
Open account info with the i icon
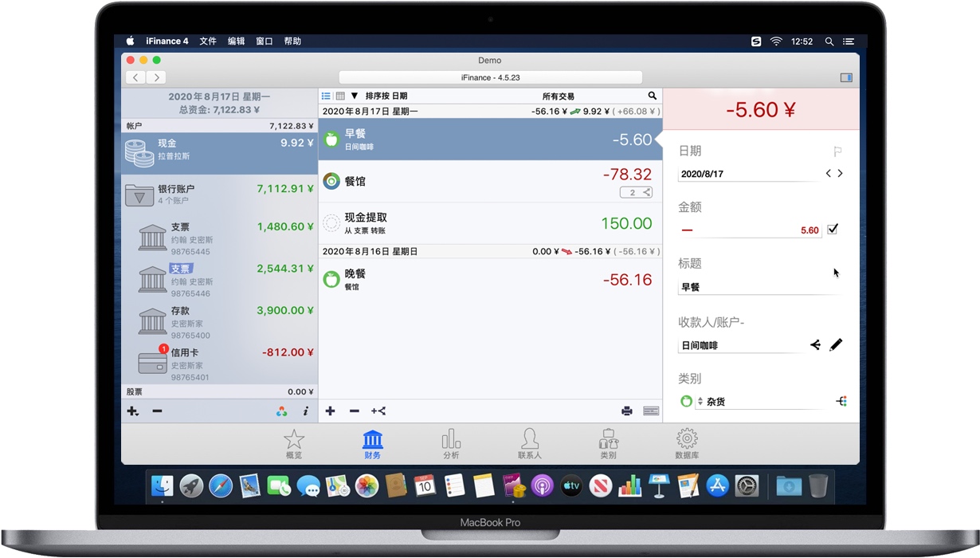[x=307, y=411]
